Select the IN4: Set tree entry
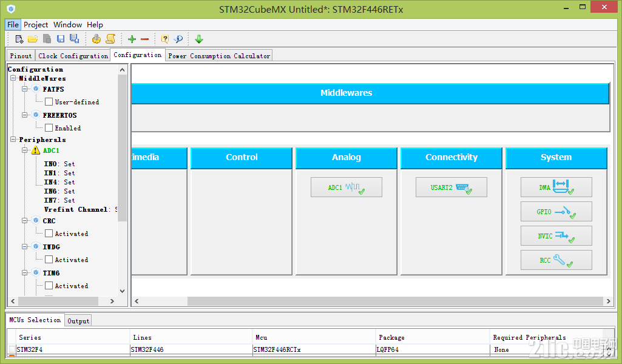Image resolution: width=622 pixels, height=364 pixels. coord(59,182)
